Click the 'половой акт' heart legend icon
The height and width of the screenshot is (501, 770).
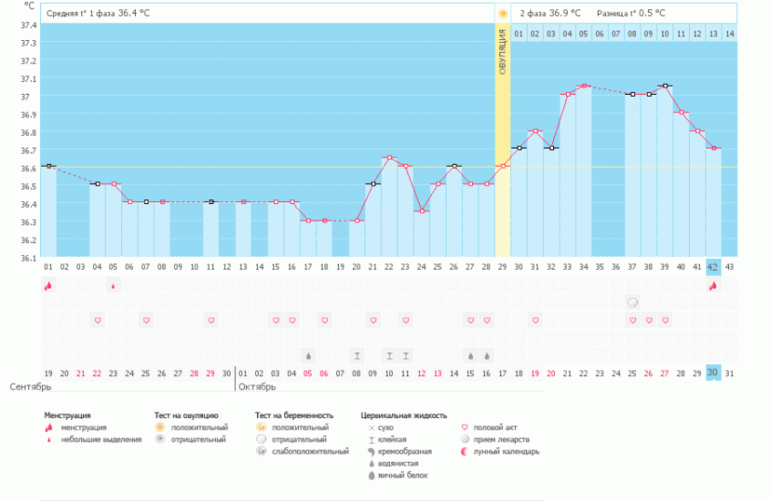point(465,427)
